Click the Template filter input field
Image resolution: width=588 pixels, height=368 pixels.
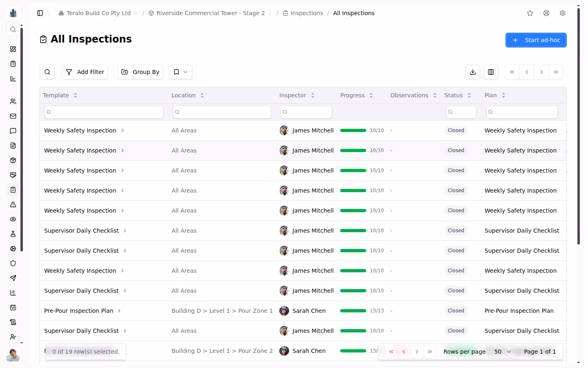pos(104,112)
